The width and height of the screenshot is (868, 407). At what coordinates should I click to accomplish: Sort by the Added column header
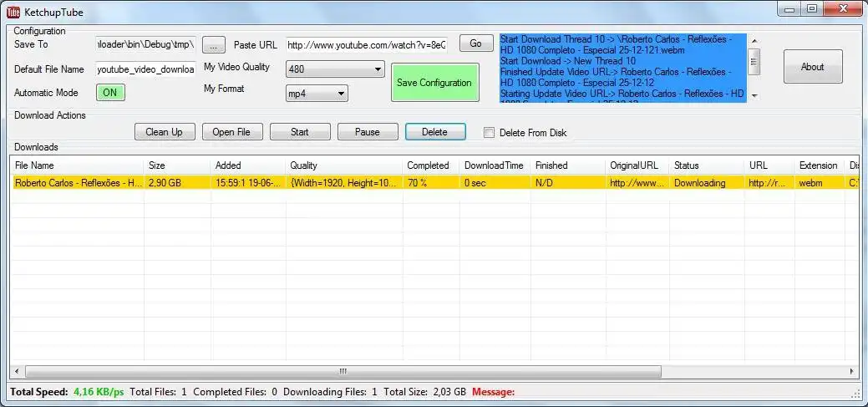point(248,165)
